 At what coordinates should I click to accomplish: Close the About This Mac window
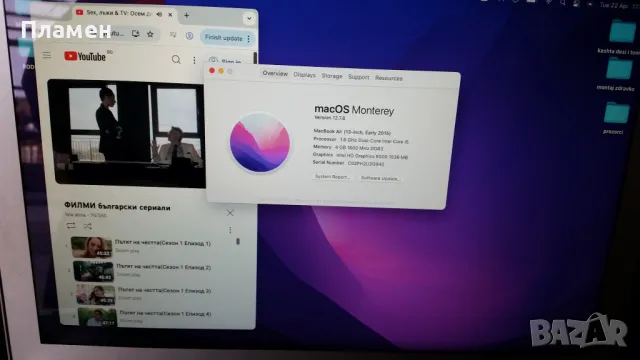click(x=212, y=71)
